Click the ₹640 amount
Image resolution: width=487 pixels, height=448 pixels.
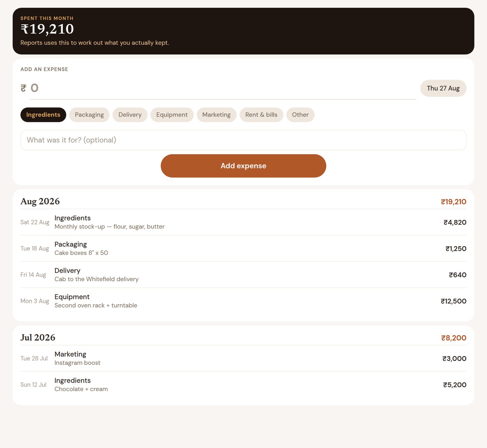[457, 275]
